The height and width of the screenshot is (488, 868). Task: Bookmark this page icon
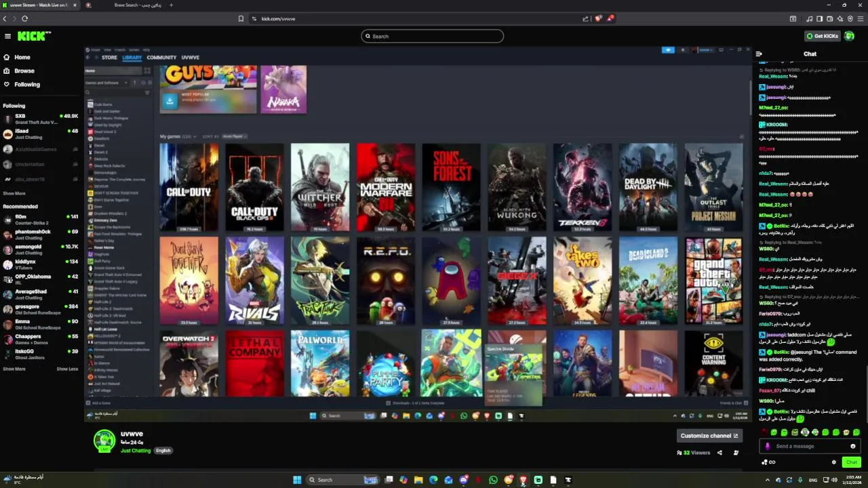[x=241, y=19]
